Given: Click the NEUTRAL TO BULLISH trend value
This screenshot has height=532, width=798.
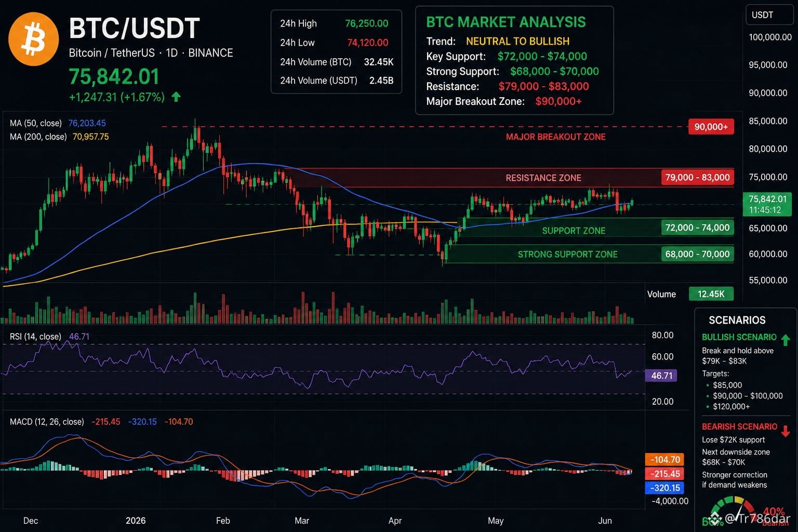Looking at the screenshot, I should (x=517, y=42).
